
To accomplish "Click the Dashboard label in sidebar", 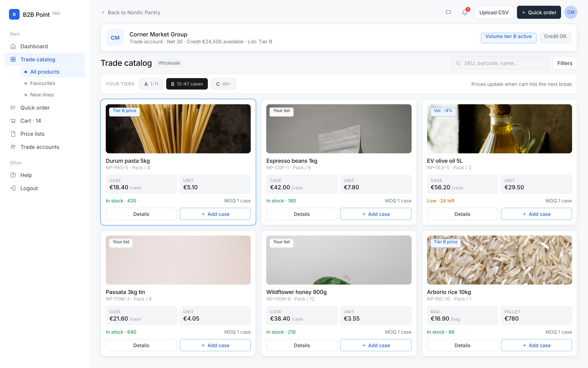I will (x=34, y=46).
